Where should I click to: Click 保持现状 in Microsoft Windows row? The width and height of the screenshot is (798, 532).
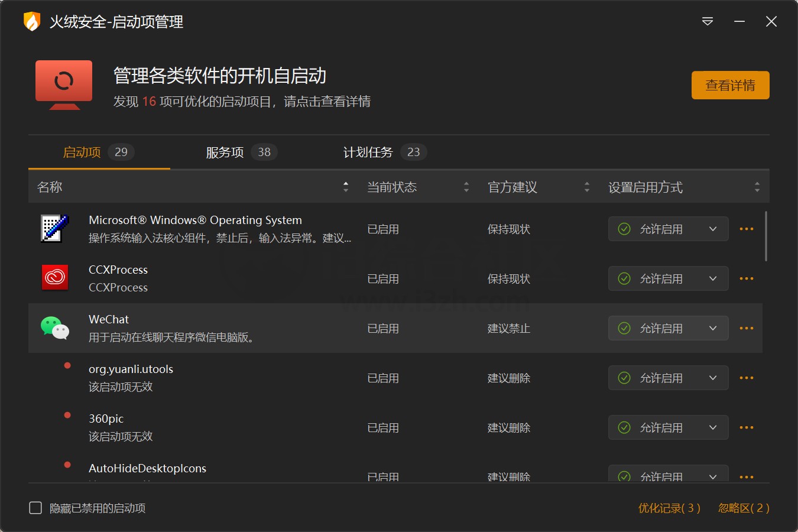(x=509, y=229)
